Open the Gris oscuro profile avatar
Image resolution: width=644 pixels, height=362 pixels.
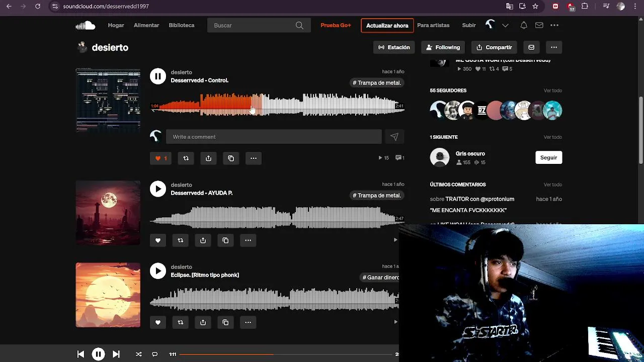[440, 157]
